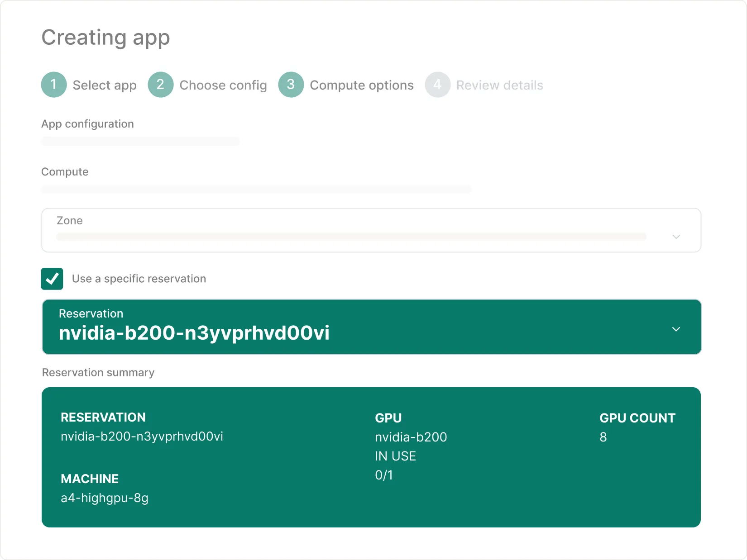Screen dimensions: 747x560
Task: Click the Reservation summary card
Action: tap(371, 456)
